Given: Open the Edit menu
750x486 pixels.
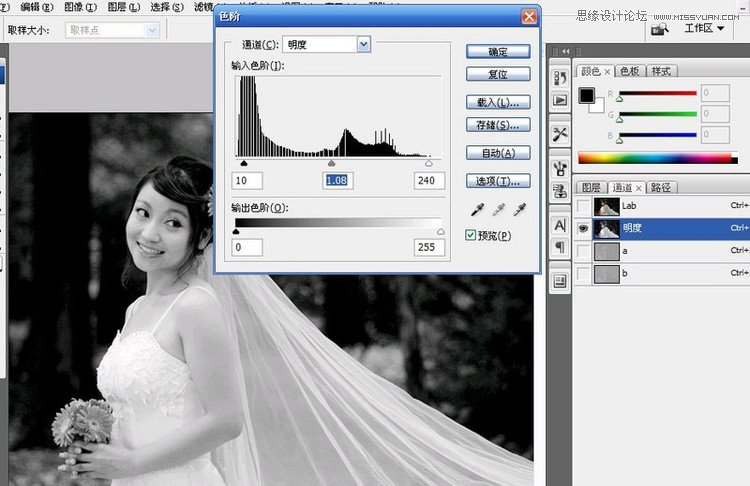Looking at the screenshot, I should pos(37,7).
